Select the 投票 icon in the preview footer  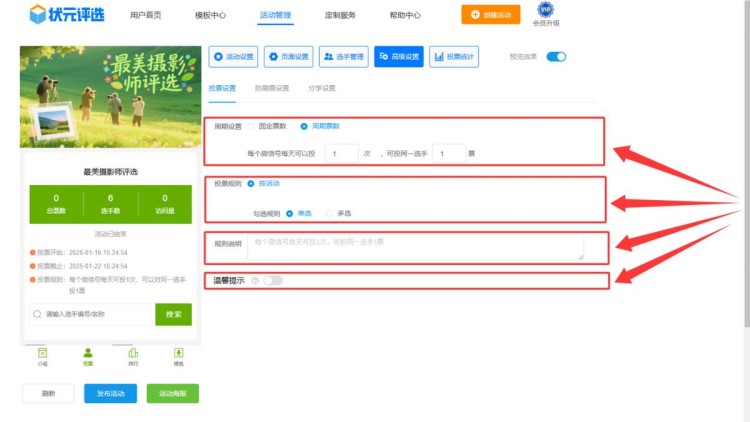point(88,355)
